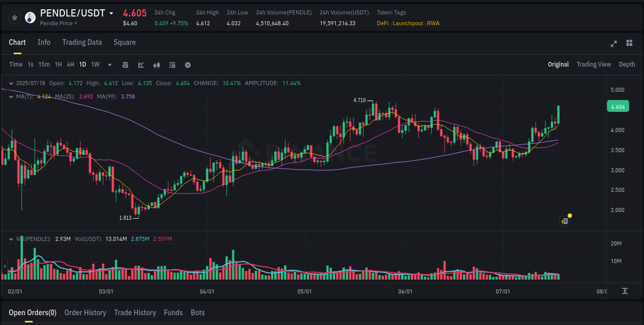Collapse the OHLC info row chevron

(x=11, y=83)
